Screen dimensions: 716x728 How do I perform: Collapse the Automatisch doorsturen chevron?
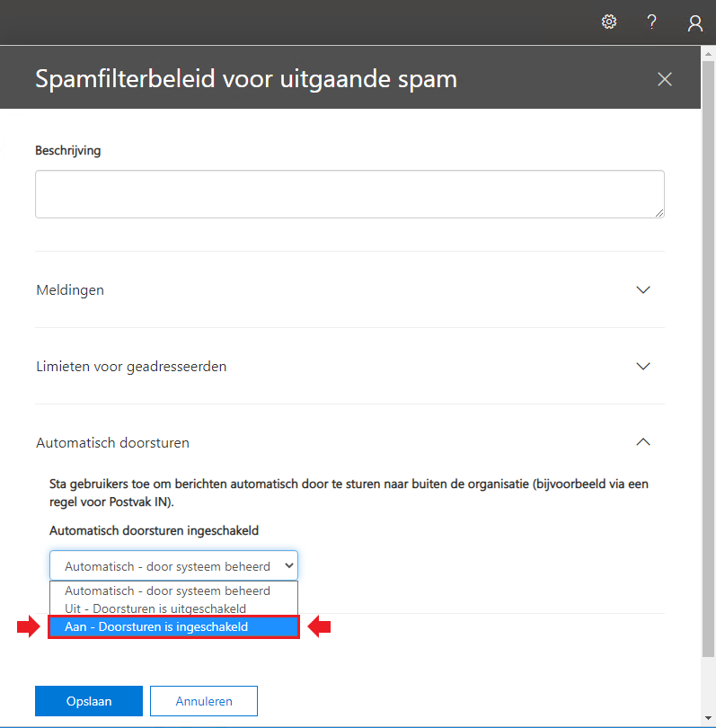tap(642, 442)
